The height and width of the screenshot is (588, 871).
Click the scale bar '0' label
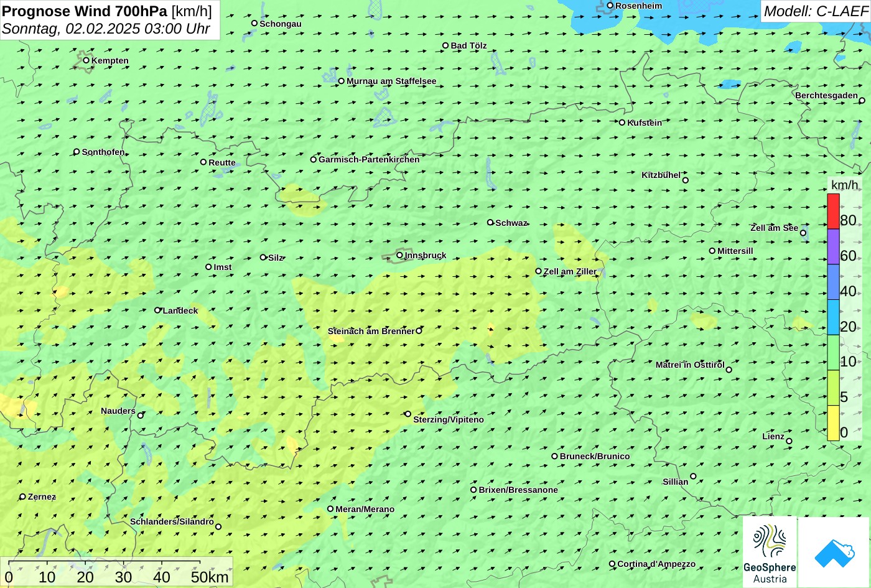tap(9, 577)
